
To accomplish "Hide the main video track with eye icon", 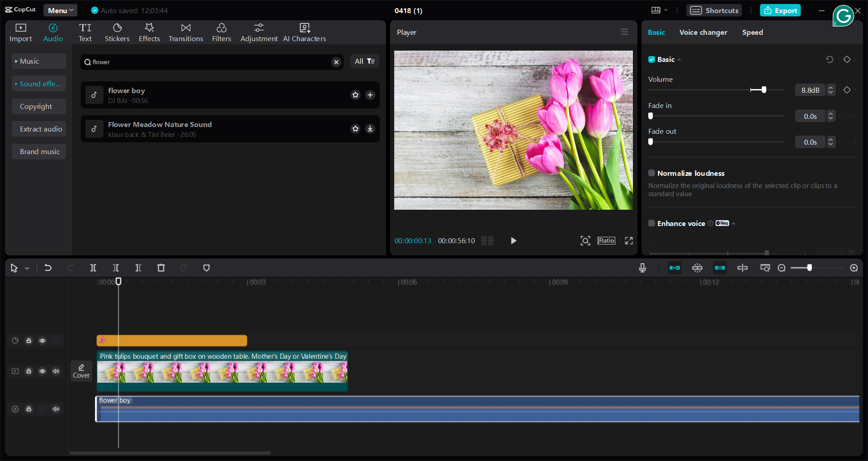I will coord(42,371).
